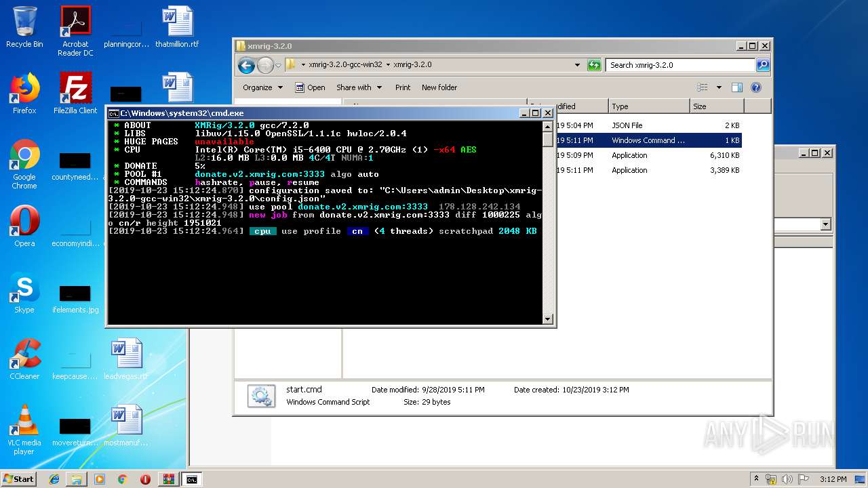Click the search magnifier in Explorer
This screenshot has height=488, width=868.
pyautogui.click(x=763, y=65)
